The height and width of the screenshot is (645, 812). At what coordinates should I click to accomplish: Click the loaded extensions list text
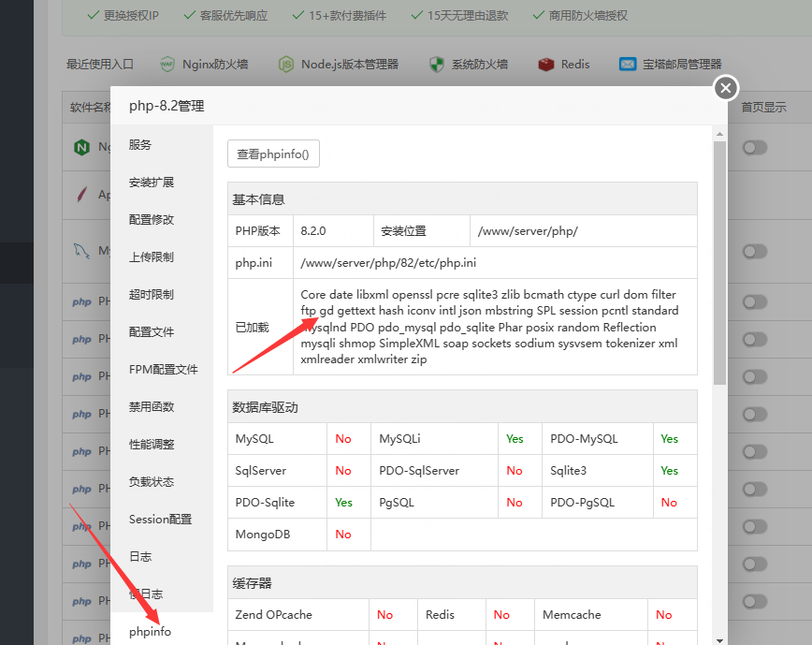(x=489, y=327)
